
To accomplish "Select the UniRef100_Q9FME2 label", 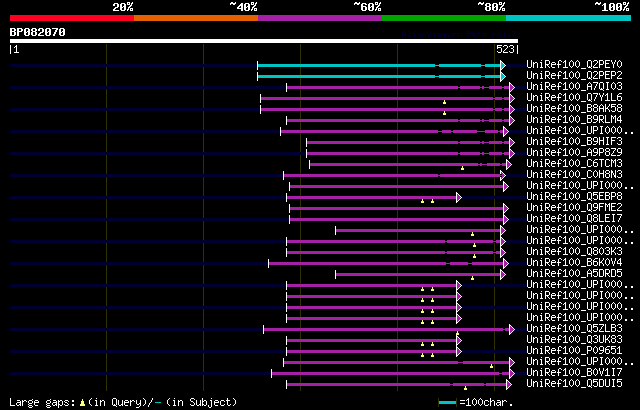I will click(x=574, y=208).
